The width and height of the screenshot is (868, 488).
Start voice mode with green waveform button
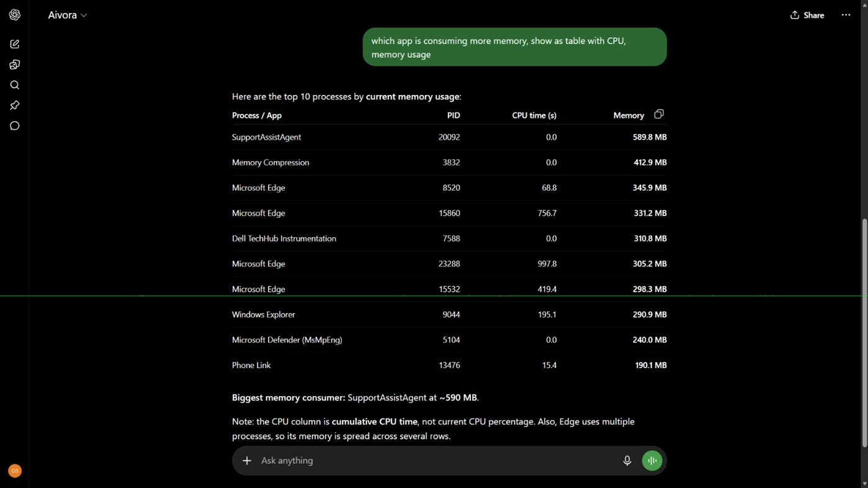coord(652,461)
